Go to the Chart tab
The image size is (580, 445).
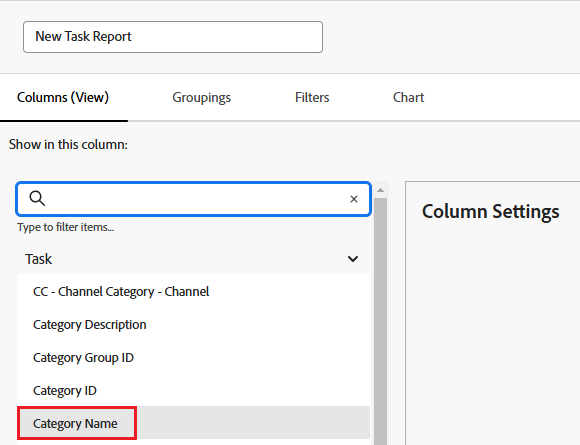(x=408, y=97)
